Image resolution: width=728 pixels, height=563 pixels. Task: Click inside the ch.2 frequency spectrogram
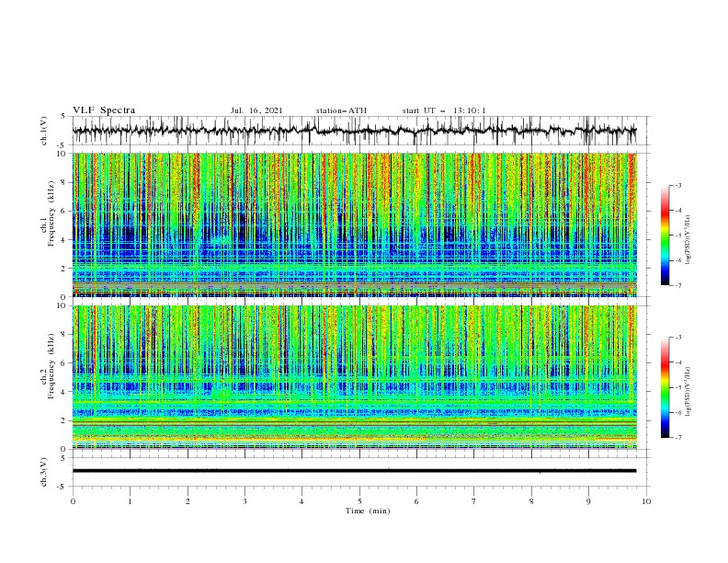(354, 377)
